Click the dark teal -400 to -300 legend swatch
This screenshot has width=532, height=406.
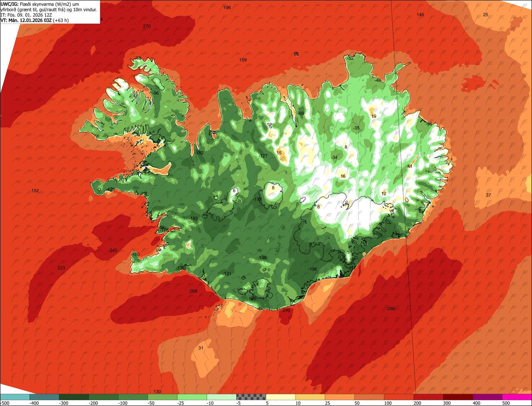44,397
